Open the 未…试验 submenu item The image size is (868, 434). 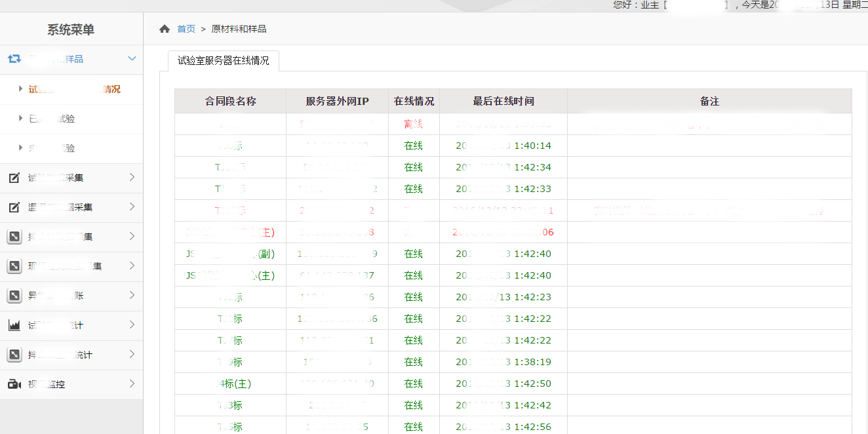click(52, 148)
